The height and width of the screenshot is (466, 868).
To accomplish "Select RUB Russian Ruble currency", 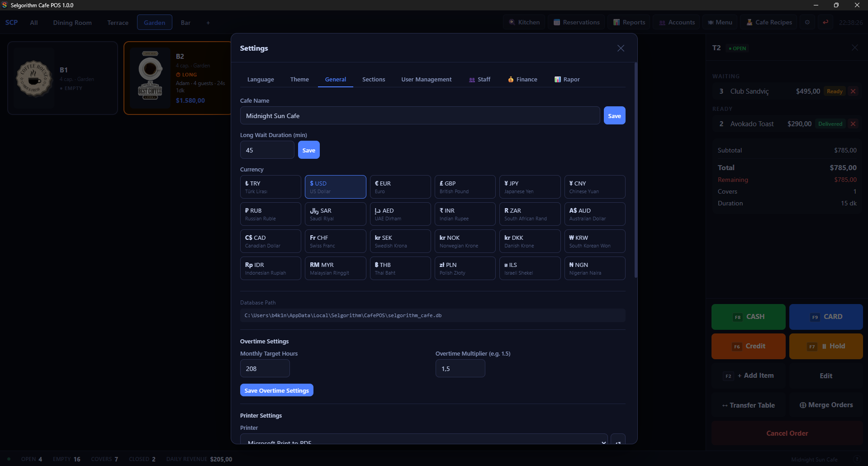I will tap(270, 214).
